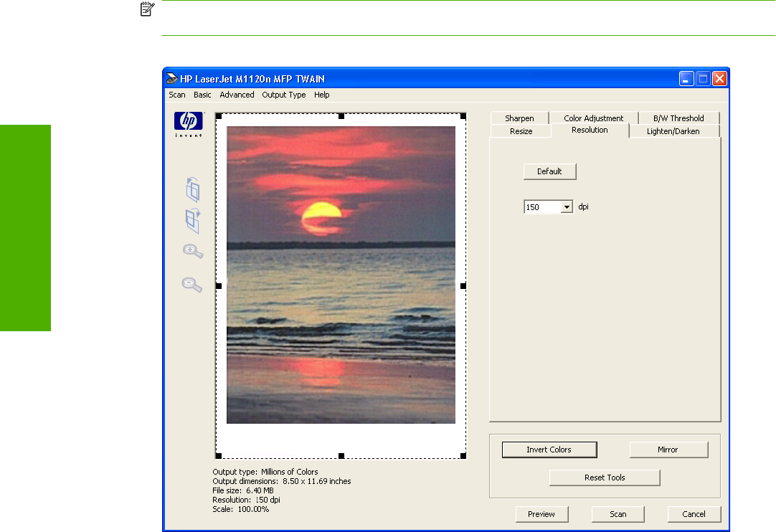Click the sunset preview image

341,275
